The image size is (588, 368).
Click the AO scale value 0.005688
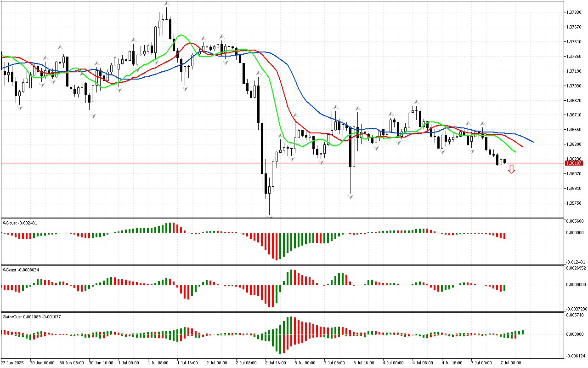[576, 221]
